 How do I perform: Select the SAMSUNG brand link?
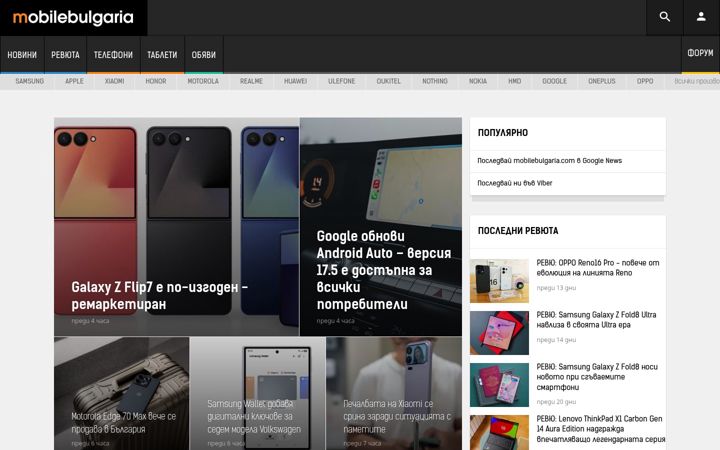[29, 81]
